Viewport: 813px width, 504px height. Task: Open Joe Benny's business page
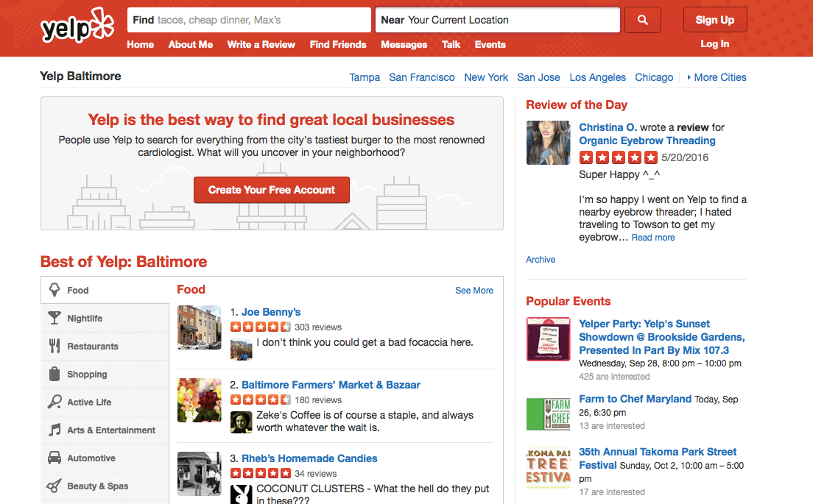click(271, 312)
